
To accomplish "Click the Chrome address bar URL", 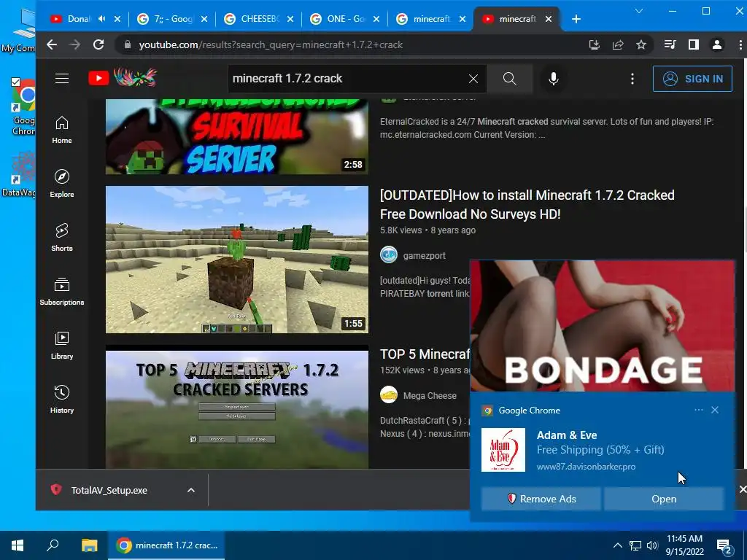I will coord(271,44).
